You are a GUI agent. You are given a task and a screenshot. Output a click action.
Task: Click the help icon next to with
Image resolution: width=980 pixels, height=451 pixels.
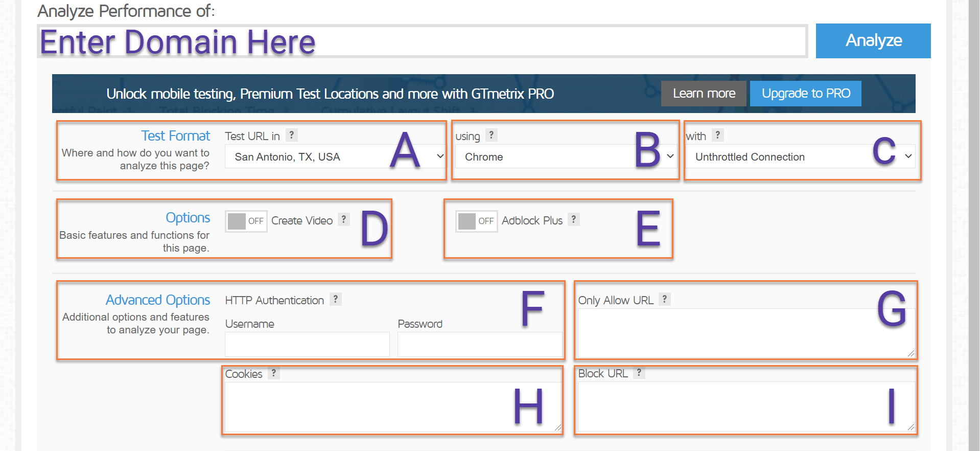[717, 135]
